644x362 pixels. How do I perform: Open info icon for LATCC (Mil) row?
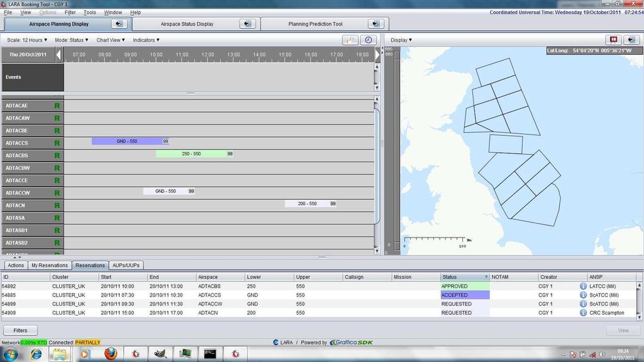pyautogui.click(x=583, y=286)
